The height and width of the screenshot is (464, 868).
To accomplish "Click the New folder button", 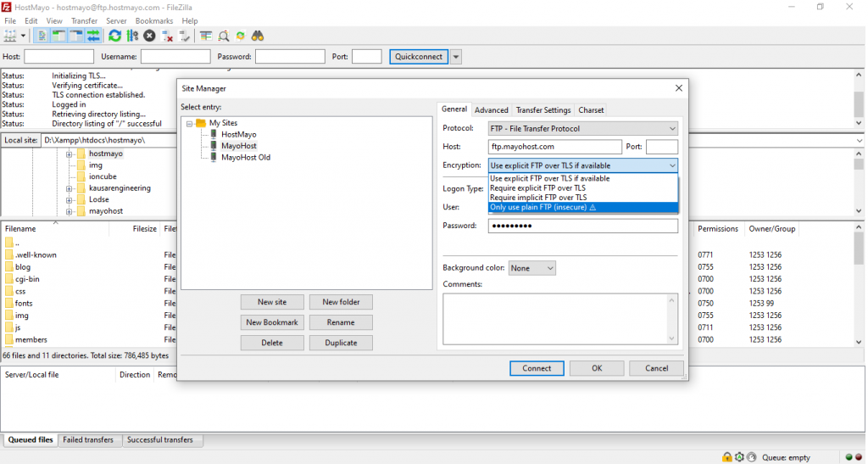I will click(341, 302).
